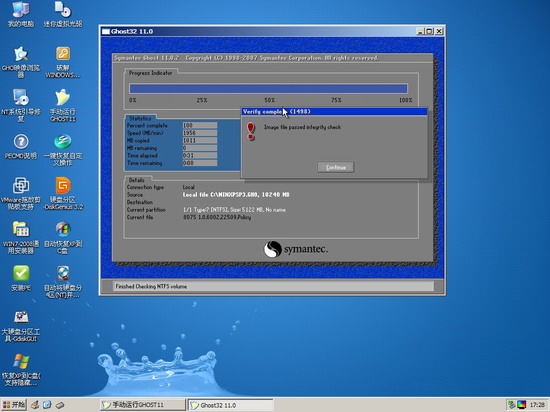Click the Current file name text
The width and height of the screenshot is (550, 412).
(217, 217)
